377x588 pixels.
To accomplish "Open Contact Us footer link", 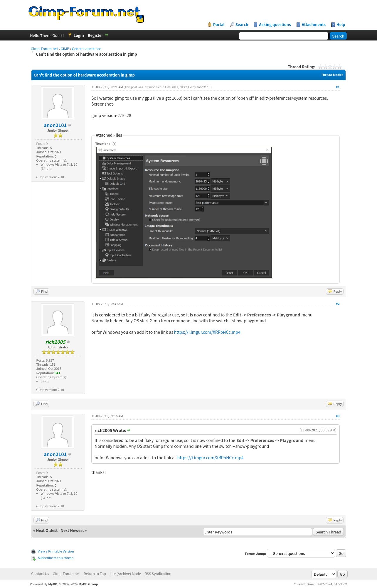I will pyautogui.click(x=40, y=574).
